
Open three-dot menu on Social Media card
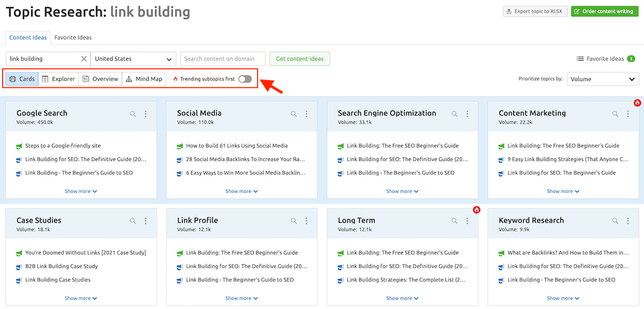(x=306, y=114)
